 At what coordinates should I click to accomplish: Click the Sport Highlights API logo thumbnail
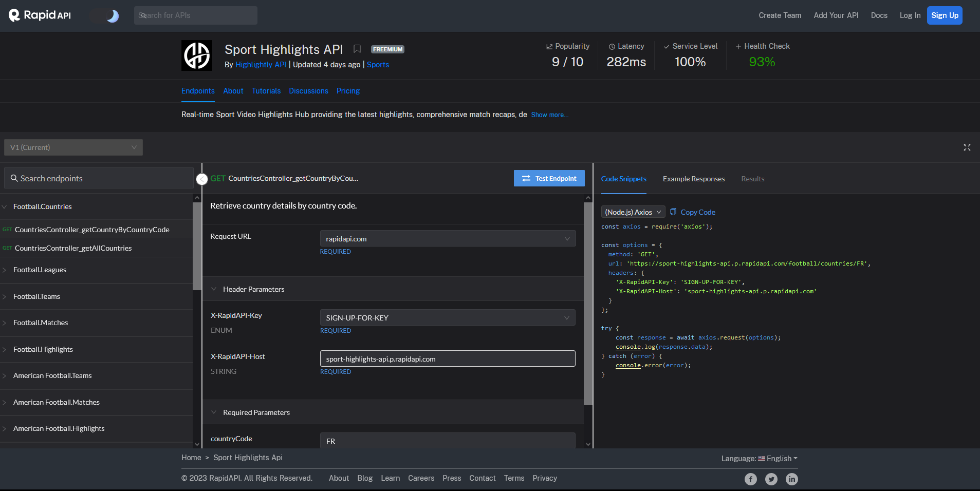[197, 55]
